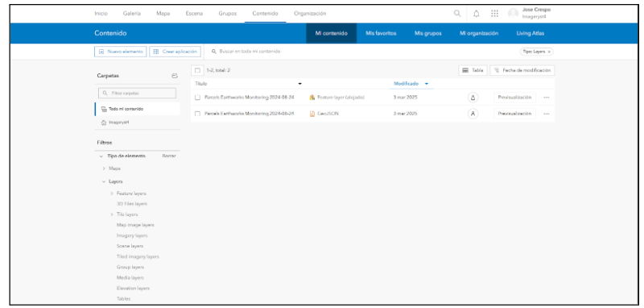This screenshot has height=308, width=644.
Task: Focus the Filtrar carpetas input field
Action: coord(137,94)
